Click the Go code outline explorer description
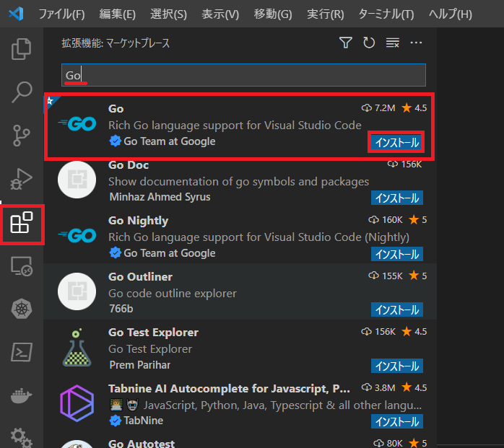The height and width of the screenshot is (448, 504). (173, 293)
